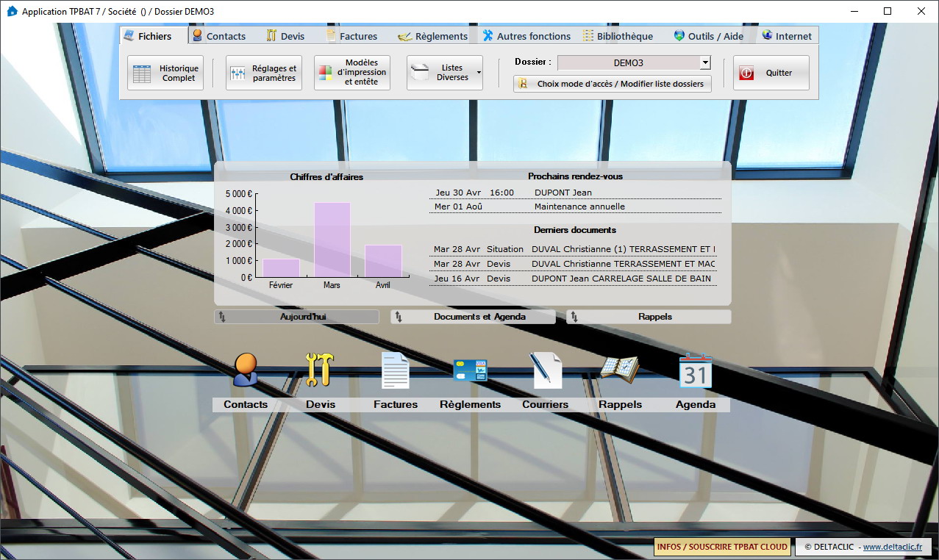Open the Courriers pen icon
Screen dimensions: 939x560
(x=546, y=370)
